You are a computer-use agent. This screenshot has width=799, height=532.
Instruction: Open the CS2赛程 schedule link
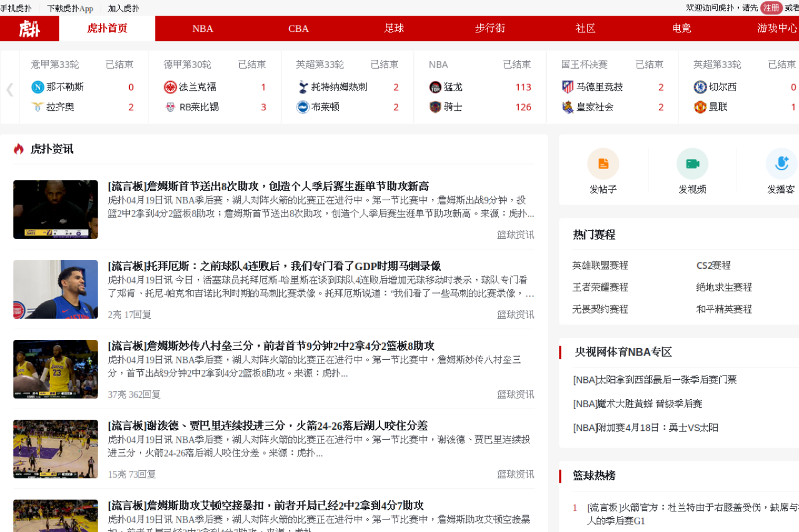(x=713, y=265)
